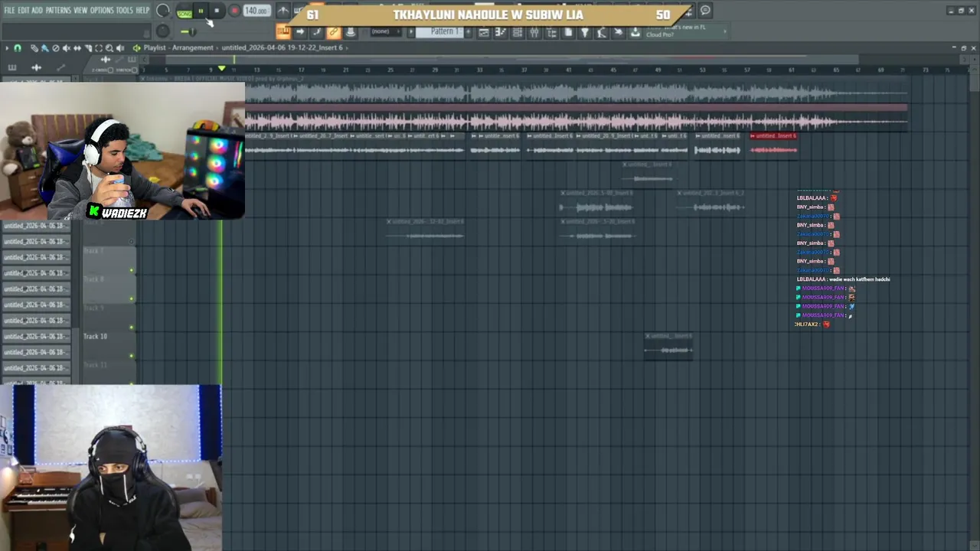This screenshot has width=980, height=551.
Task: Adjust the master volume knob
Action: click(162, 10)
